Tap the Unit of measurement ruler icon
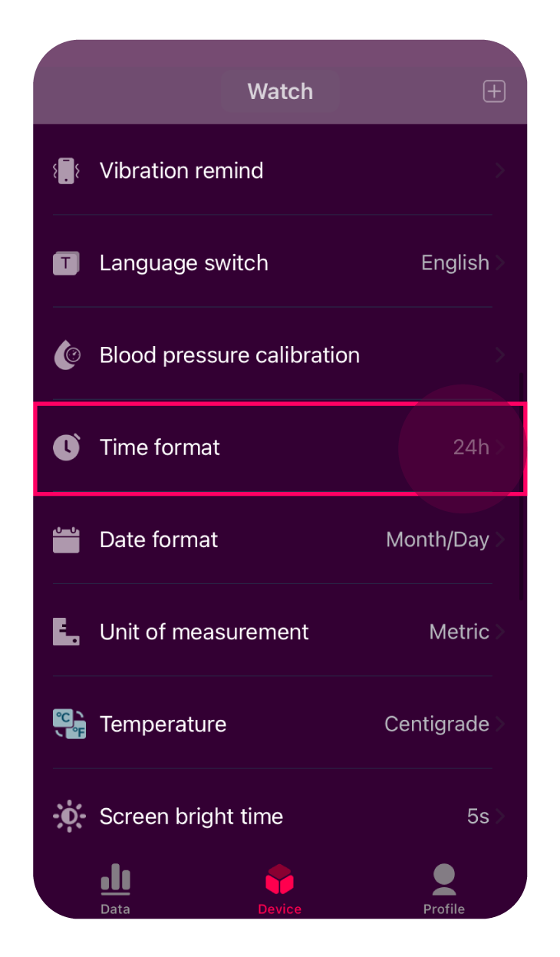 click(67, 632)
